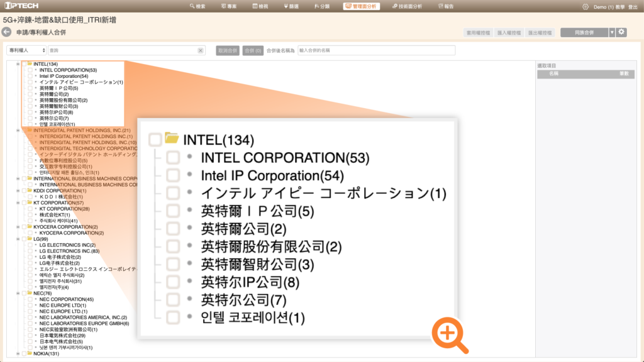
Task: Tick the INTEL CORPORATION(53) checkbox
Action: coord(30,70)
